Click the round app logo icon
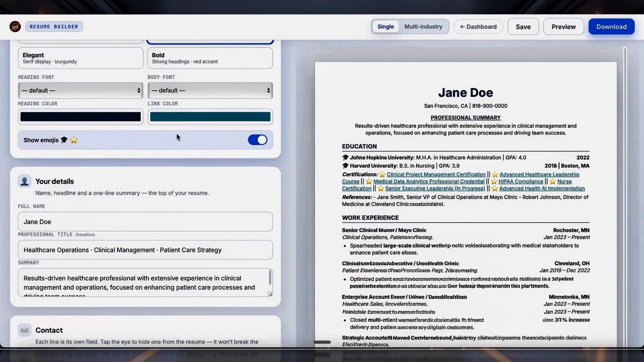The image size is (644, 362). click(x=15, y=26)
